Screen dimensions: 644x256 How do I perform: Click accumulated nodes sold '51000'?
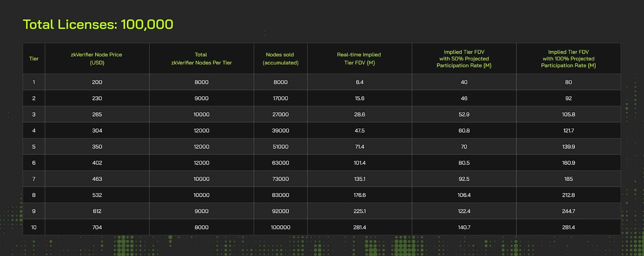[x=281, y=146]
